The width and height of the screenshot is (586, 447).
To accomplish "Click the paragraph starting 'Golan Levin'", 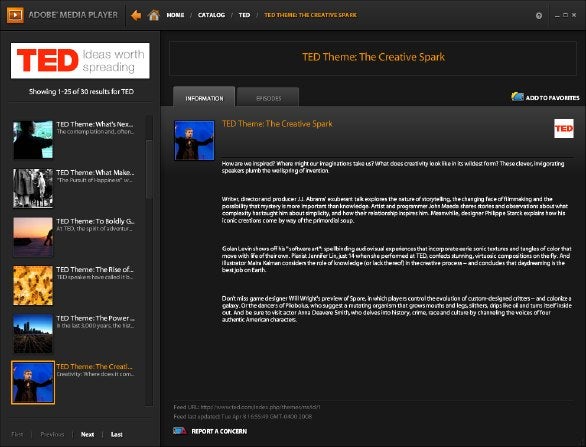I will pyautogui.click(x=397, y=259).
